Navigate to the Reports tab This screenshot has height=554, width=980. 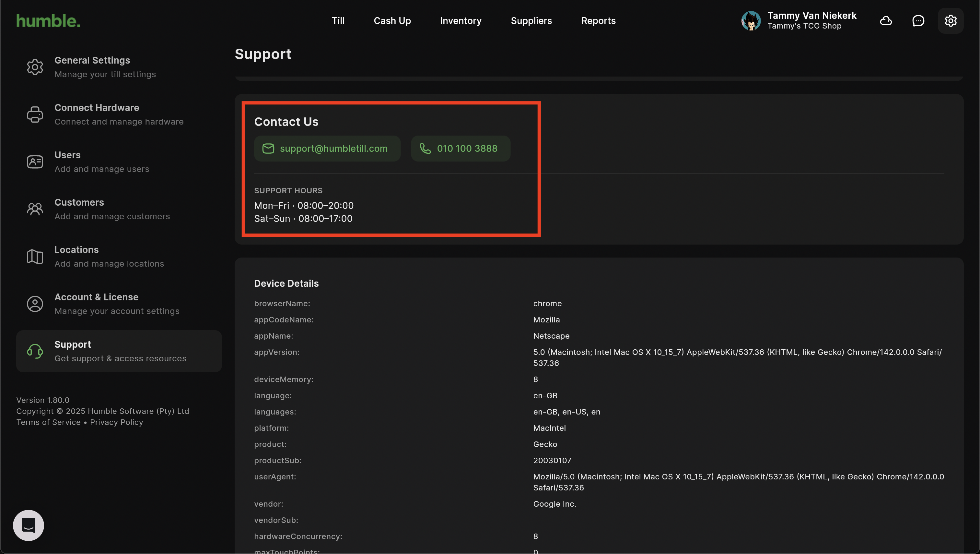[598, 20]
